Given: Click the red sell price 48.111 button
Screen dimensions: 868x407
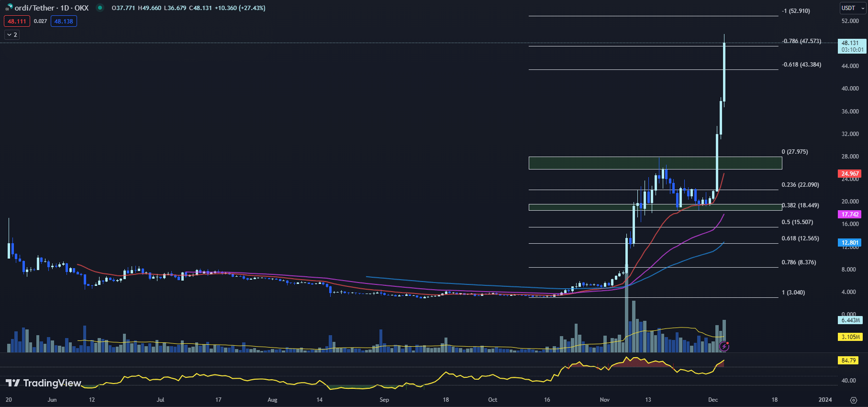Looking at the screenshot, I should point(17,21).
